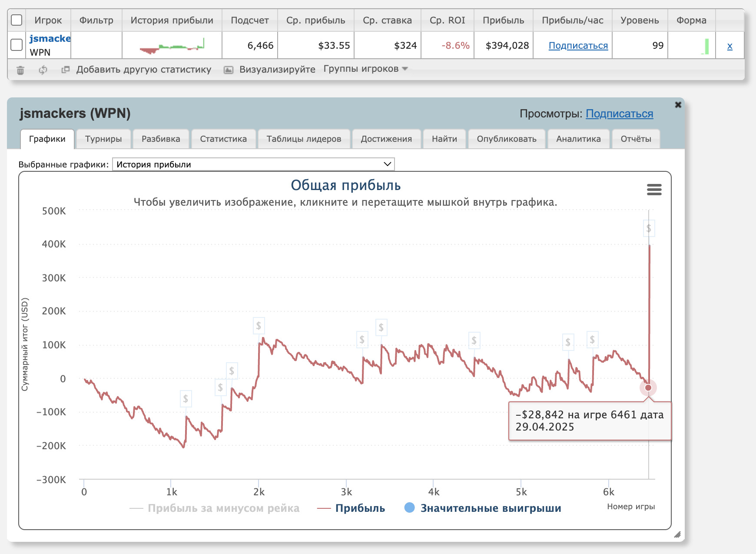Tick the select-all checkbox in table header
The width and height of the screenshot is (756, 554).
click(x=17, y=20)
